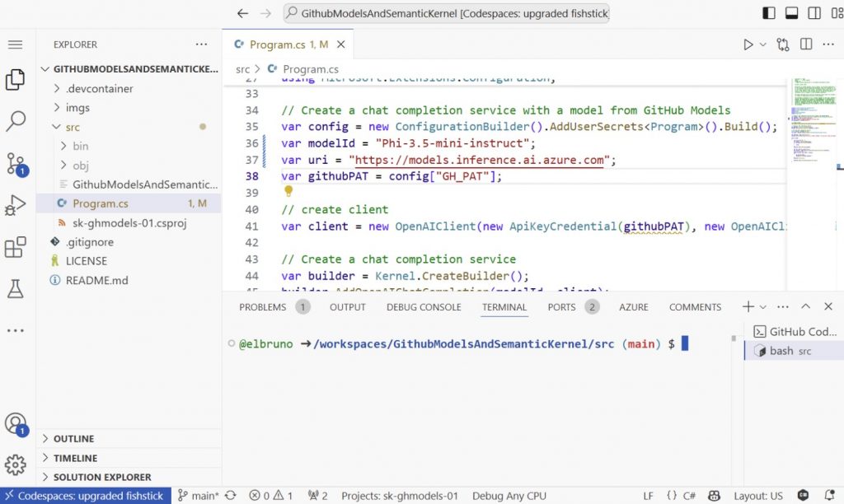Click Codespaces: upgraded fishstick status button
844x504 pixels.
(x=86, y=496)
